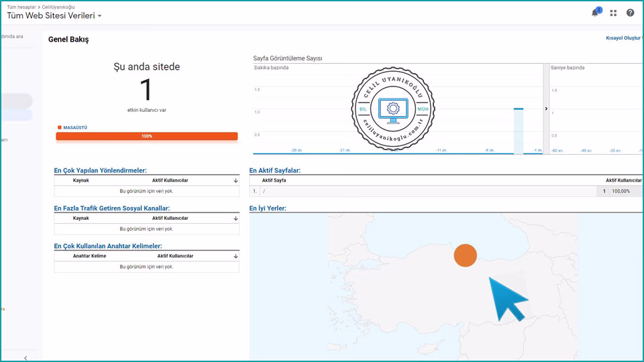Collapse the sidebar with the bottom chevron

(x=25, y=358)
